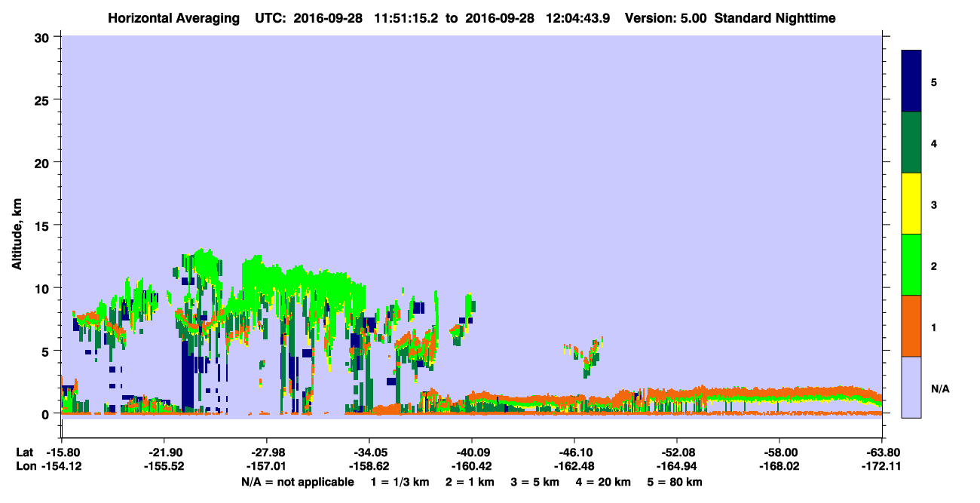Click the bright green 1 km colorbar segment
This screenshot has height=503, width=980.
[x=911, y=265]
